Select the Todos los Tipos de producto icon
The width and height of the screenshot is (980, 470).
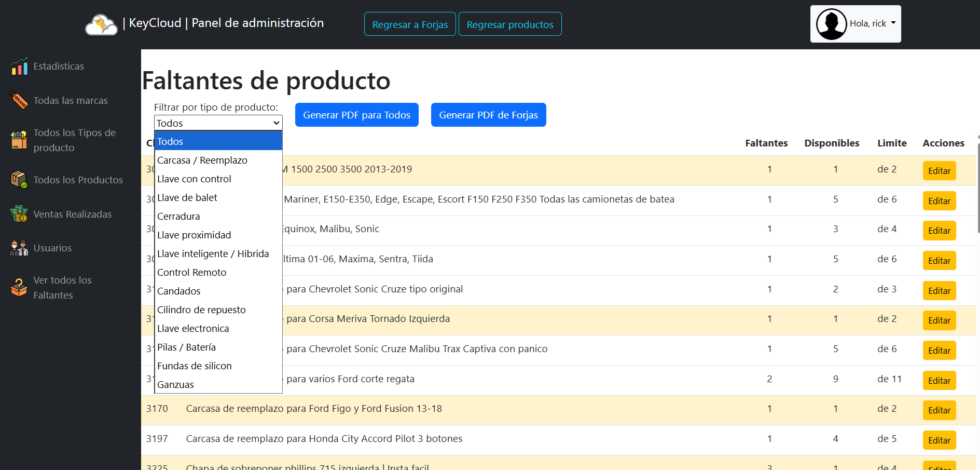coord(19,140)
